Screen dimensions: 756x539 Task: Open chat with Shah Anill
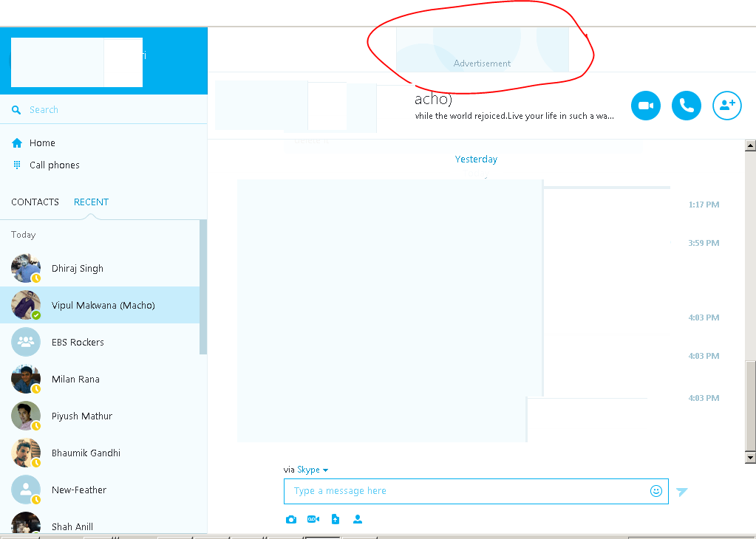pyautogui.click(x=100, y=523)
